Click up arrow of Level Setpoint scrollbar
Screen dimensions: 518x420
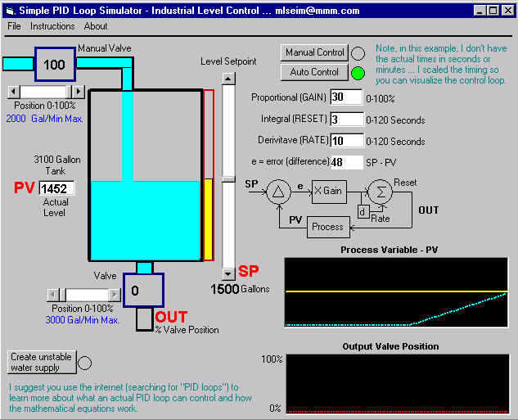(x=229, y=78)
